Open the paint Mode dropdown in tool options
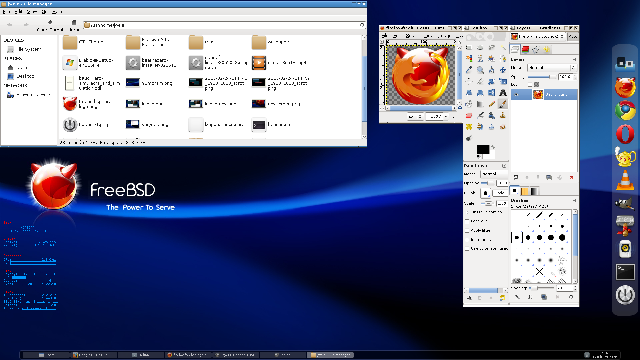This screenshot has height=360, width=640. pos(495,173)
